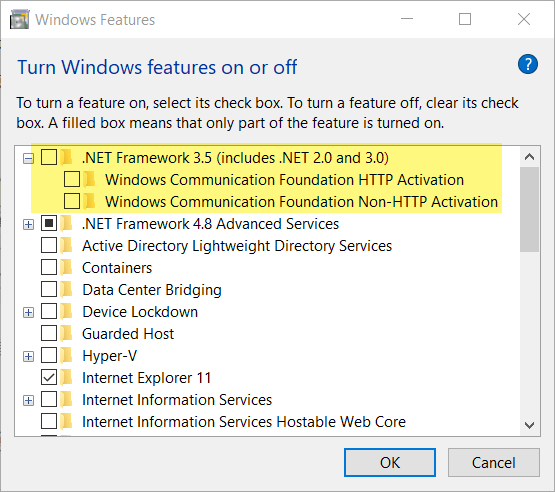Collapse the .NET Framework 3.5 tree node
Screen dimensions: 555x492
pos(28,158)
